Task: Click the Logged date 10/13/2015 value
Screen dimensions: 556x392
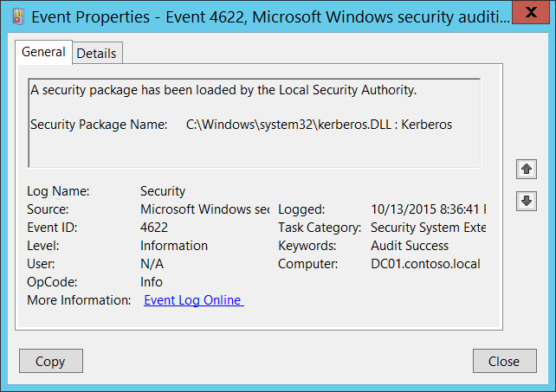Action: pyautogui.click(x=427, y=209)
